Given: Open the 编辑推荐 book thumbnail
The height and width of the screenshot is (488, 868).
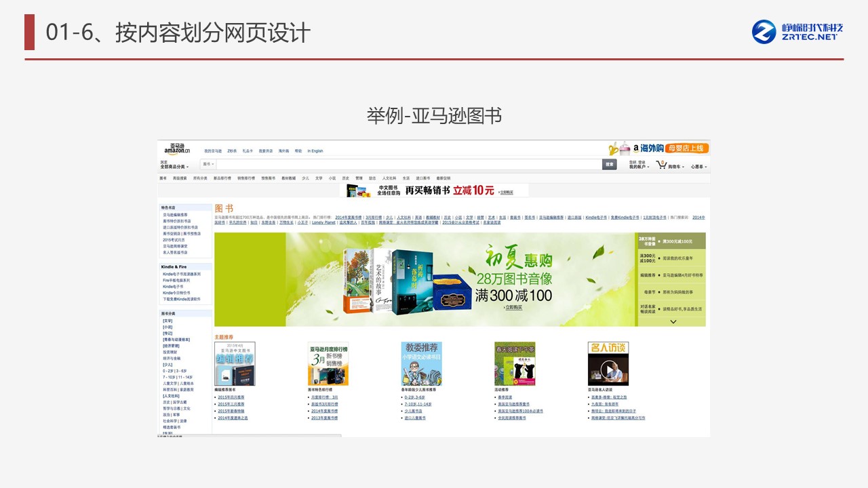Looking at the screenshot, I should point(235,364).
